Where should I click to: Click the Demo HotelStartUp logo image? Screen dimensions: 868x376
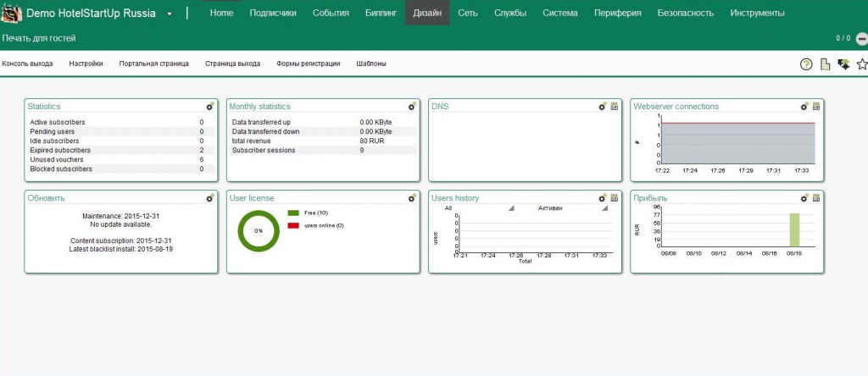click(x=11, y=13)
